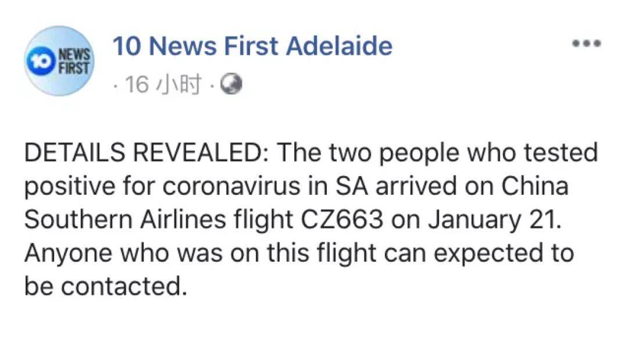
Task: Click the word coronavirus in the post
Action: point(231,187)
